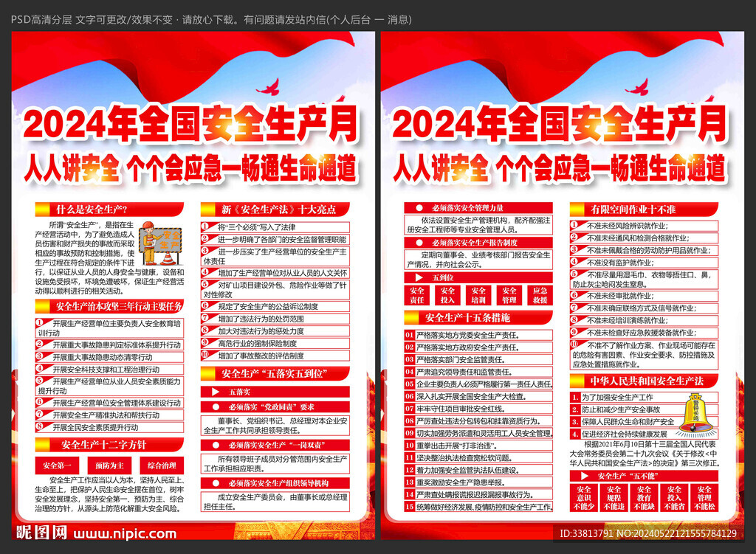Click the bar 必须落实安全管理力量
The width and height of the screenshot is (756, 554).
point(478,208)
